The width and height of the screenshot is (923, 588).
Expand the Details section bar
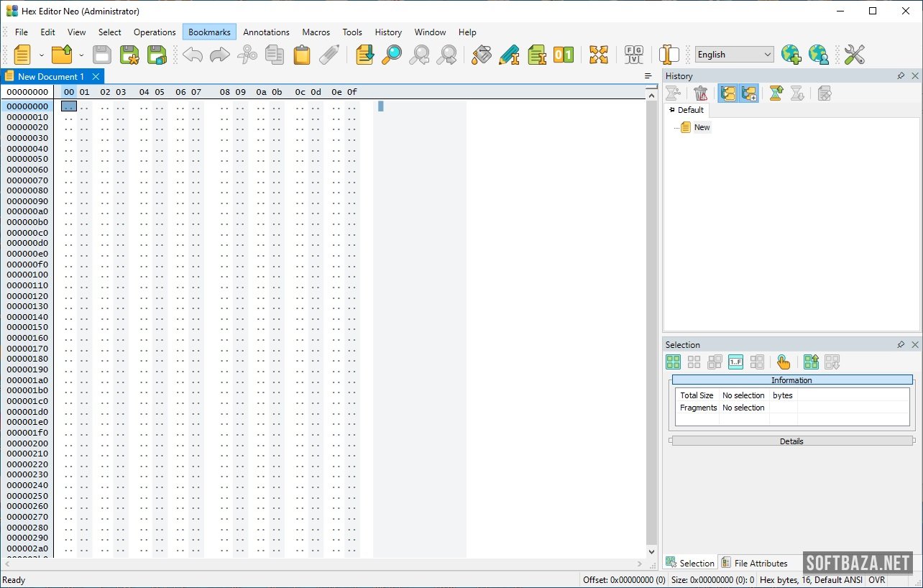[x=791, y=441]
